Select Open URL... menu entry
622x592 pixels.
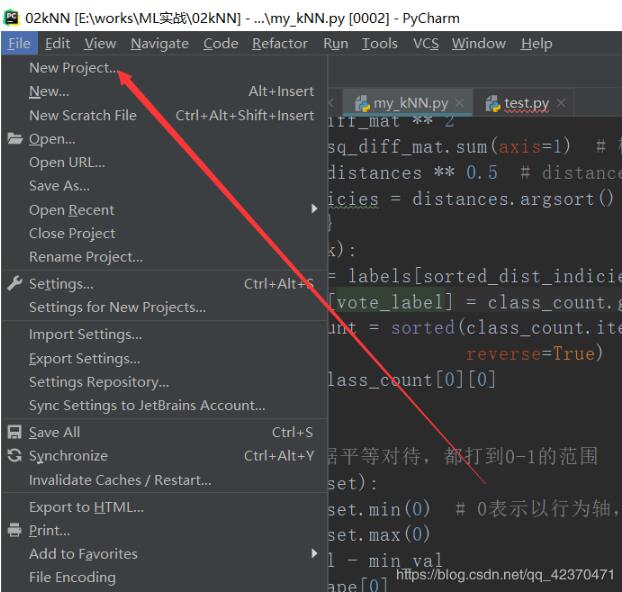coord(164,162)
